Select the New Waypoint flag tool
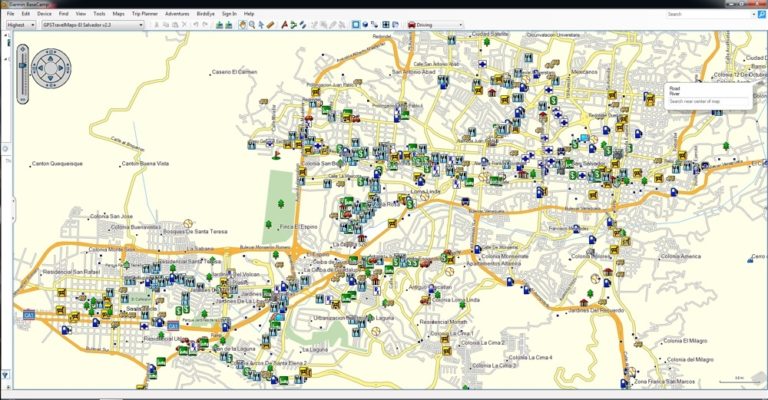This screenshot has width=768, height=400. 284,24
